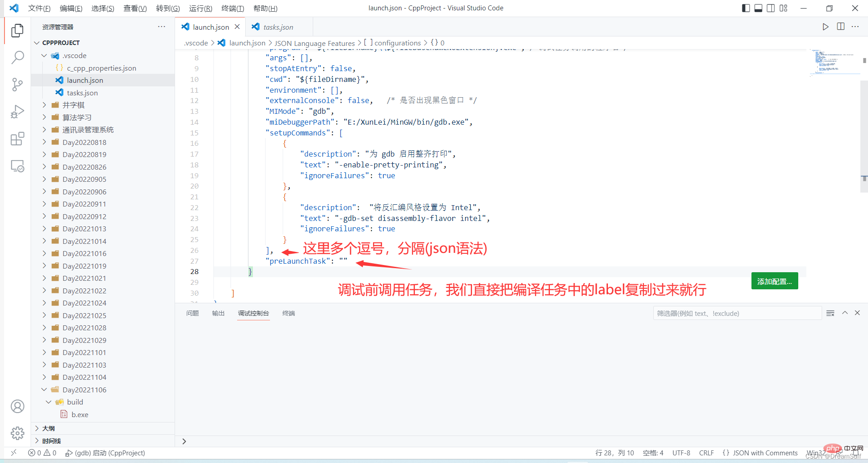Maximize the panel with the chevron
Screen dimensions: 868x463
(845, 313)
